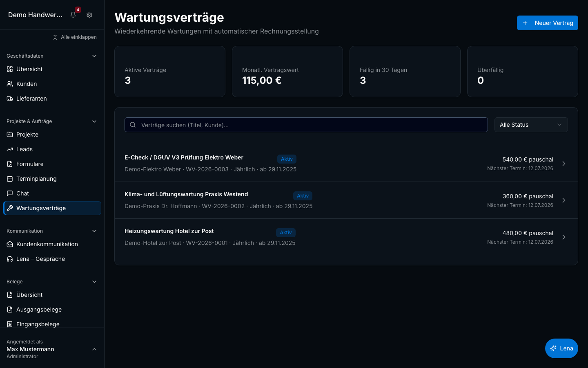Collapse the Geschäftsdaten section
Viewport: 588px width, 368px height.
click(x=94, y=56)
